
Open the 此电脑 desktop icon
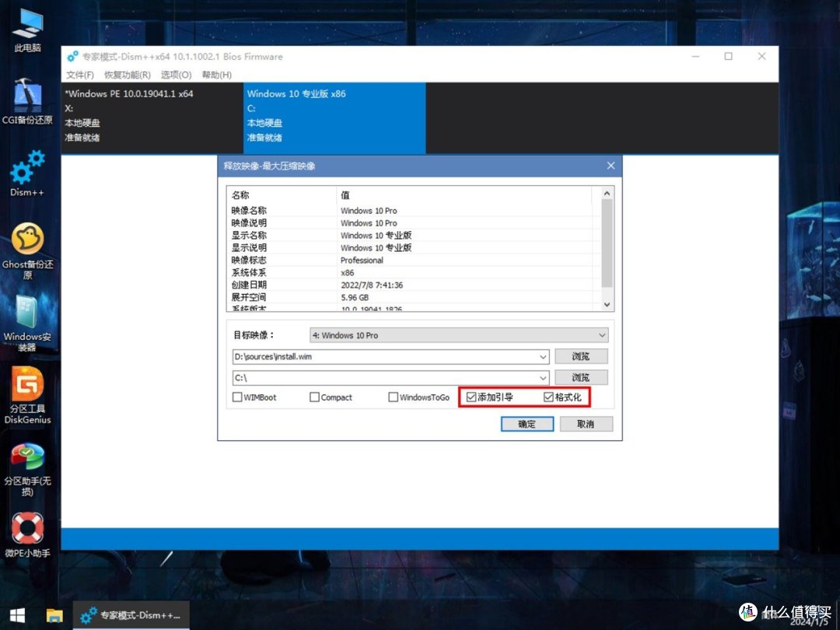(x=27, y=30)
